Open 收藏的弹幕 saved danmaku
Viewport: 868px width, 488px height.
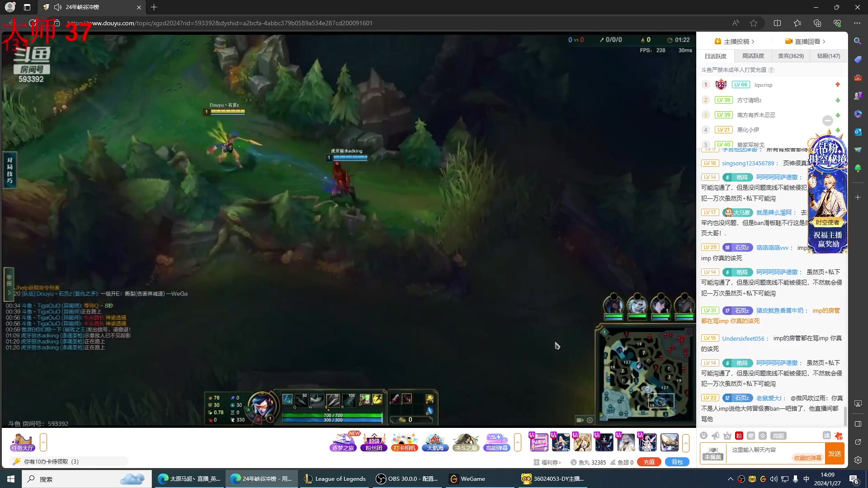tap(807, 458)
